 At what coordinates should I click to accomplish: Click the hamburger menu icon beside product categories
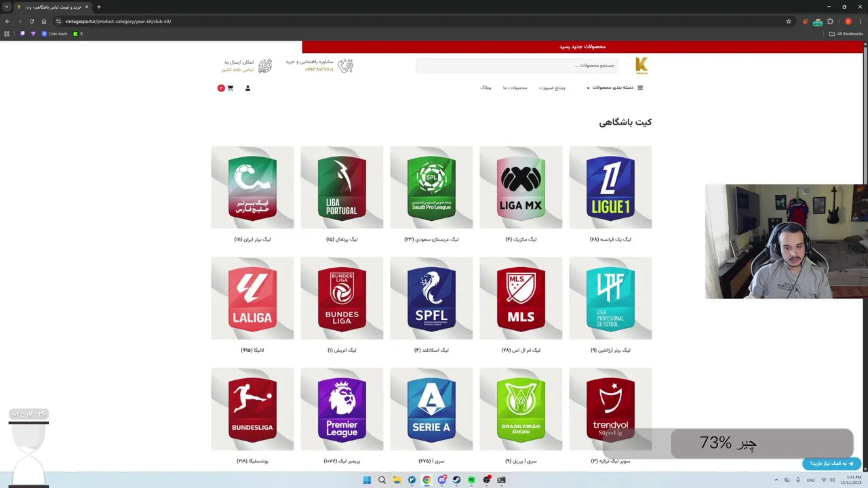[x=640, y=87]
